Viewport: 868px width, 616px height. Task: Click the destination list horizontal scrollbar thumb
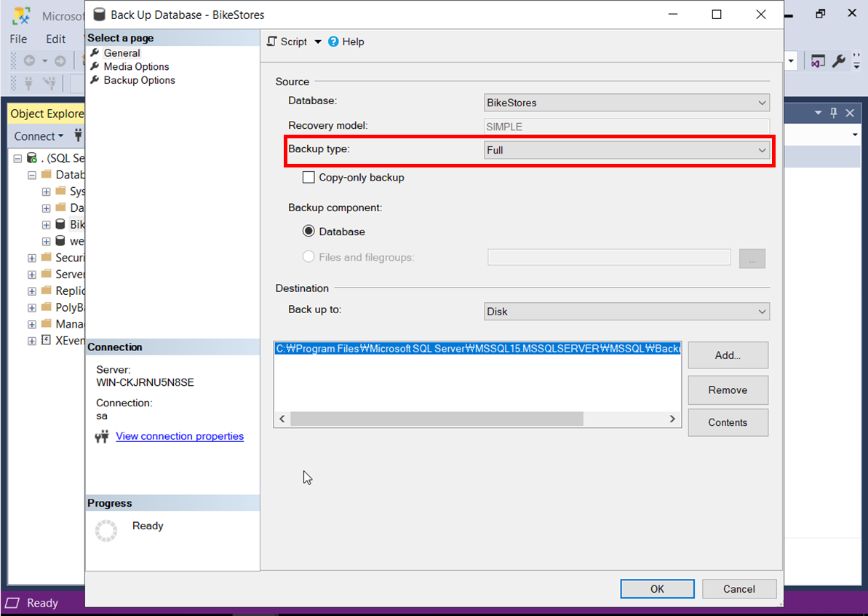(437, 419)
